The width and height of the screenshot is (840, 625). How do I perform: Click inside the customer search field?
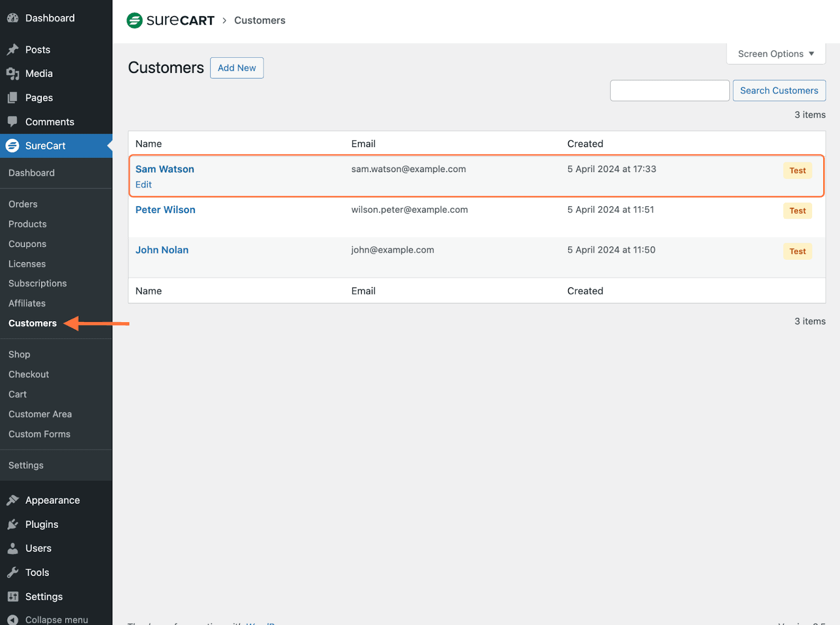(x=669, y=90)
